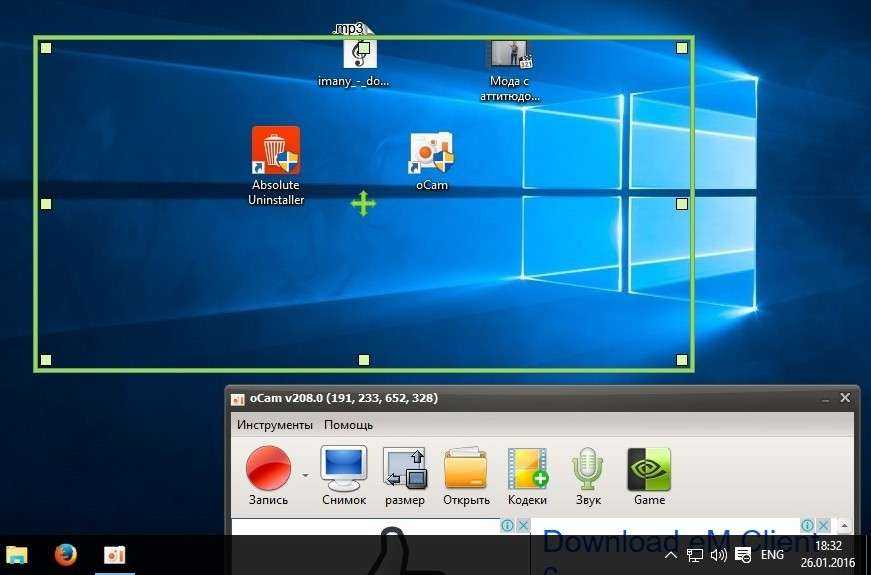Click the bottom-left resize handle of the capture frame
Screen dimensions: 871x575
pyautogui.click(x=46, y=360)
